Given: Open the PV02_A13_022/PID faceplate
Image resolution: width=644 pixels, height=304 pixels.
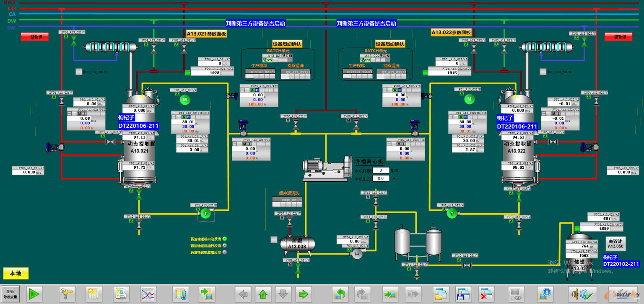Looking at the screenshot, I should [405, 149].
